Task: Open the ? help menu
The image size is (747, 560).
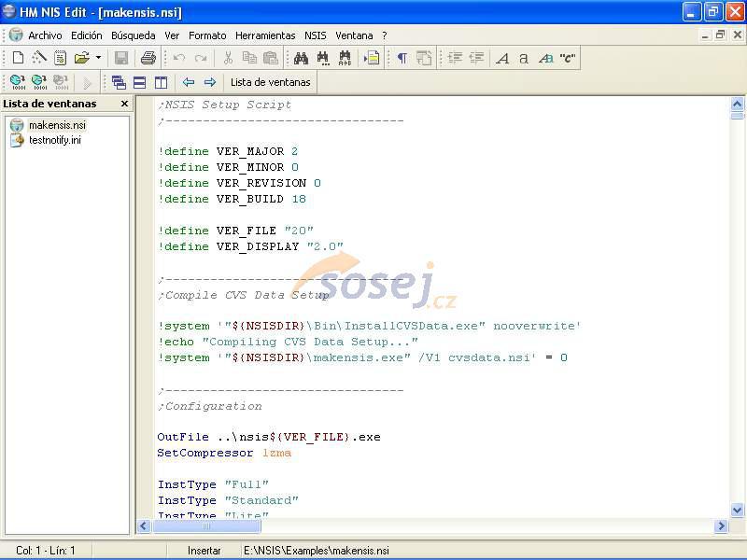Action: tap(385, 35)
